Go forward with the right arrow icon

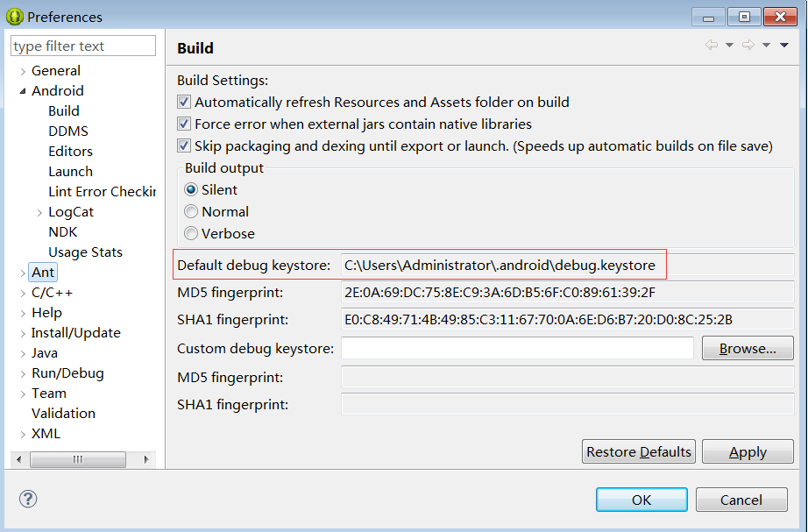point(748,45)
